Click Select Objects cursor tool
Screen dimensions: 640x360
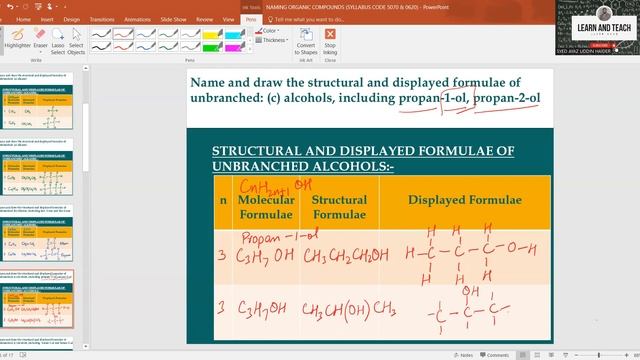click(76, 41)
